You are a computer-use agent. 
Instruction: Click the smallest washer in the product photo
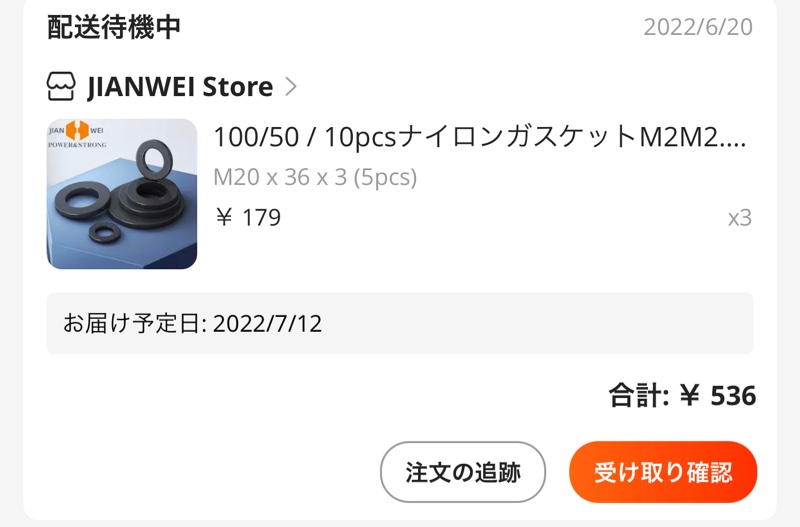pyautogui.click(x=105, y=232)
